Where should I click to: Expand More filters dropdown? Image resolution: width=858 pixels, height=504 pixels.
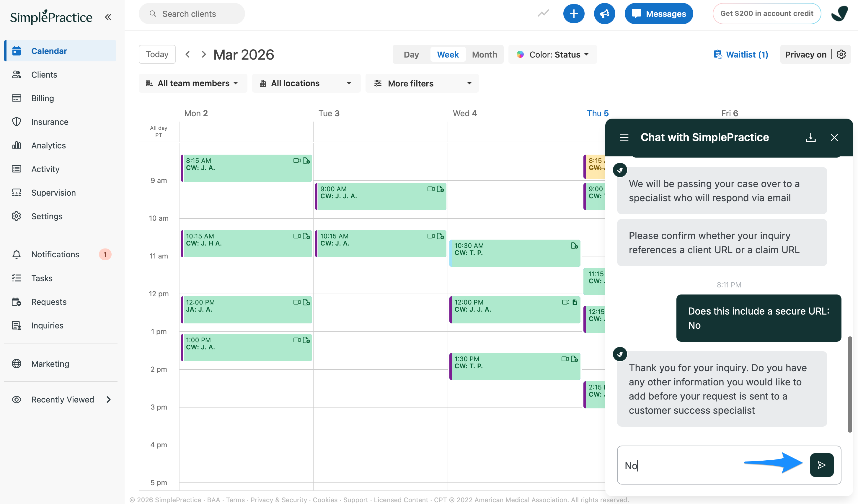pyautogui.click(x=422, y=84)
